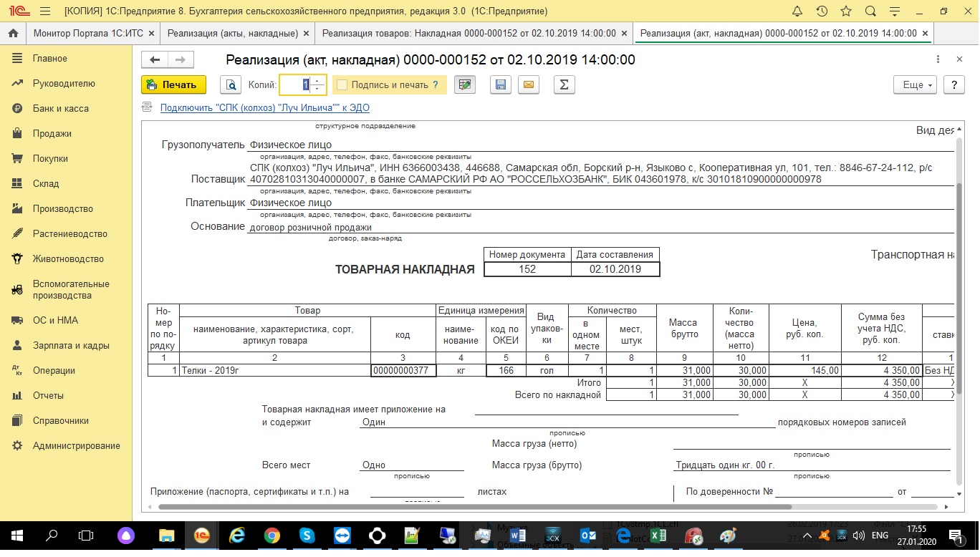Image resolution: width=980 pixels, height=557 pixels.
Task: Open the history clock icon
Action: (x=822, y=11)
